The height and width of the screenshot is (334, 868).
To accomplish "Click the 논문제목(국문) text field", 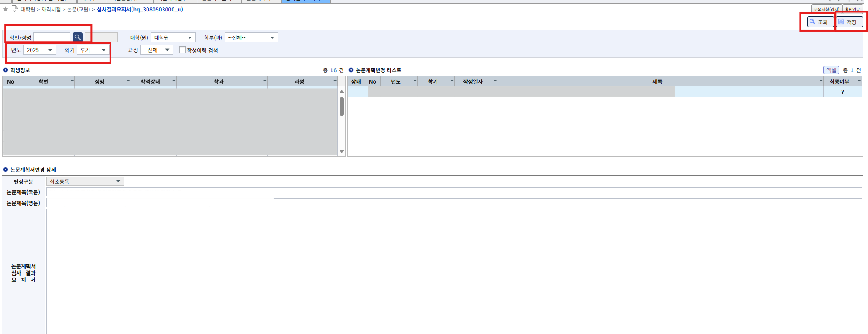I will tap(453, 192).
